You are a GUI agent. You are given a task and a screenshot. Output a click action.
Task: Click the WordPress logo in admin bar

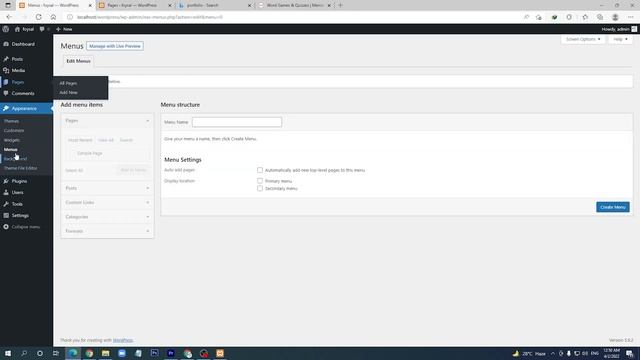[6, 29]
